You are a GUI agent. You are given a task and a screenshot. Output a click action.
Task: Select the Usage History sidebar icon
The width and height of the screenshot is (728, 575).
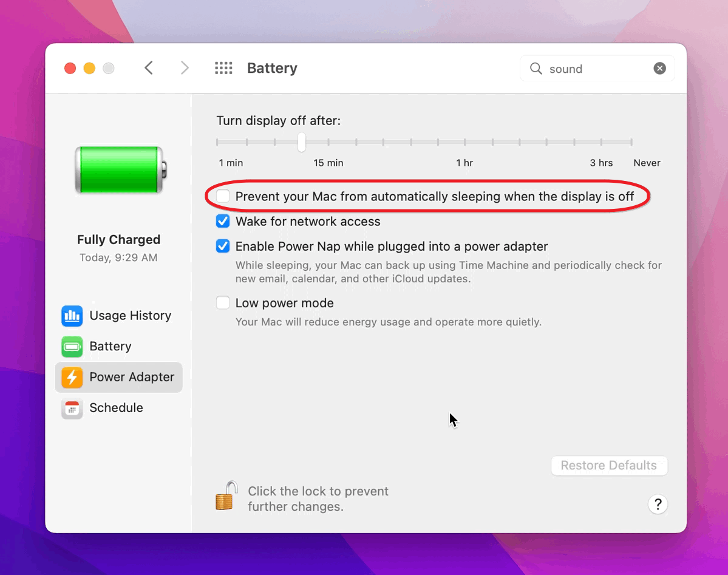(x=72, y=316)
